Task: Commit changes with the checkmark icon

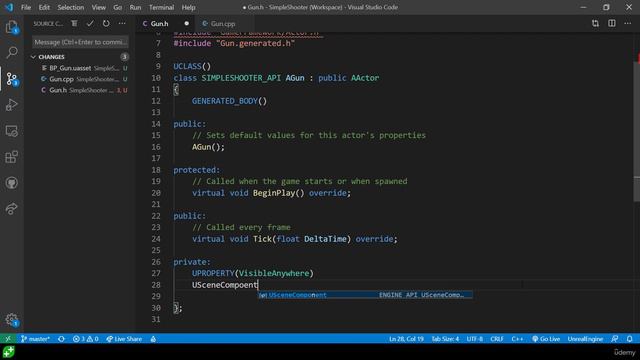Action: point(90,24)
